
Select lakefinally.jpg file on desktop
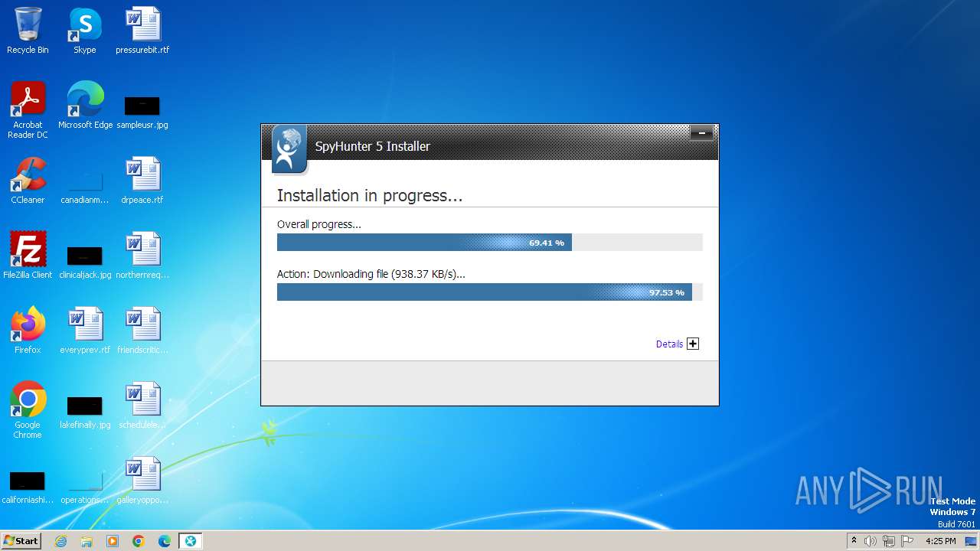[85, 411]
